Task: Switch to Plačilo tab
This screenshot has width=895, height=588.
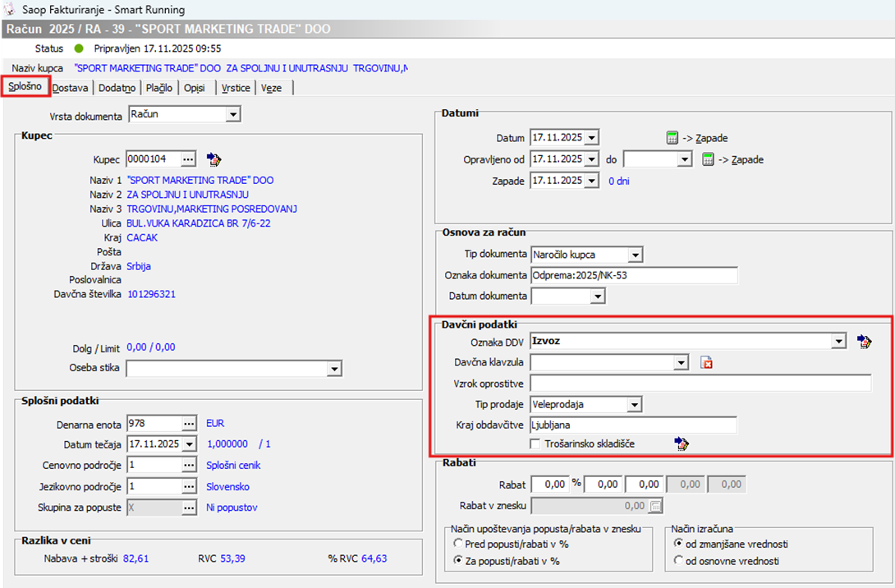Action: point(158,88)
